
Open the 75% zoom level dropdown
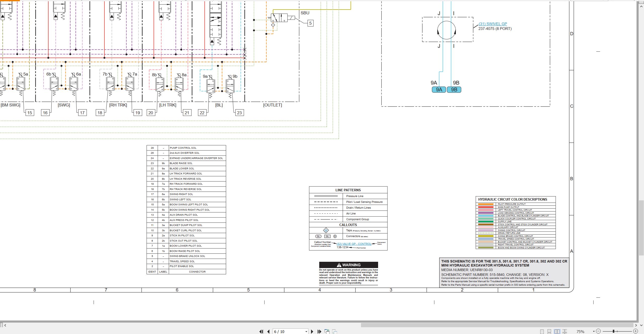pyautogui.click(x=594, y=331)
